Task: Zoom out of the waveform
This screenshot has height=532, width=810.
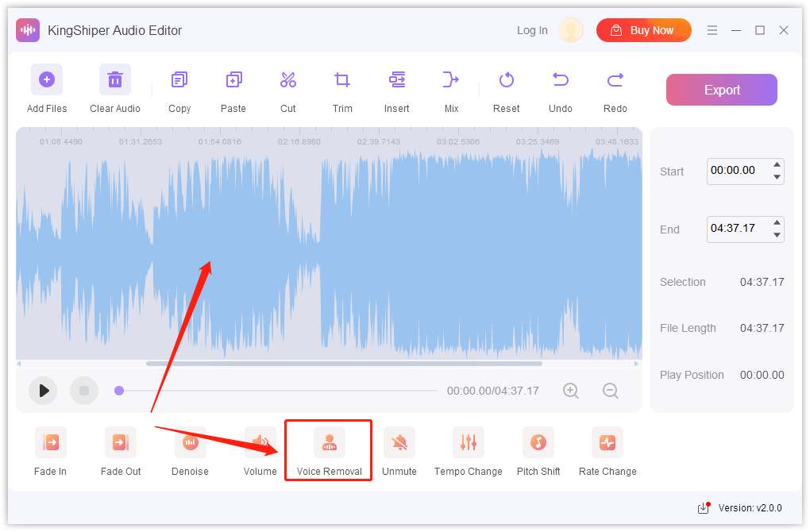Action: click(x=611, y=391)
